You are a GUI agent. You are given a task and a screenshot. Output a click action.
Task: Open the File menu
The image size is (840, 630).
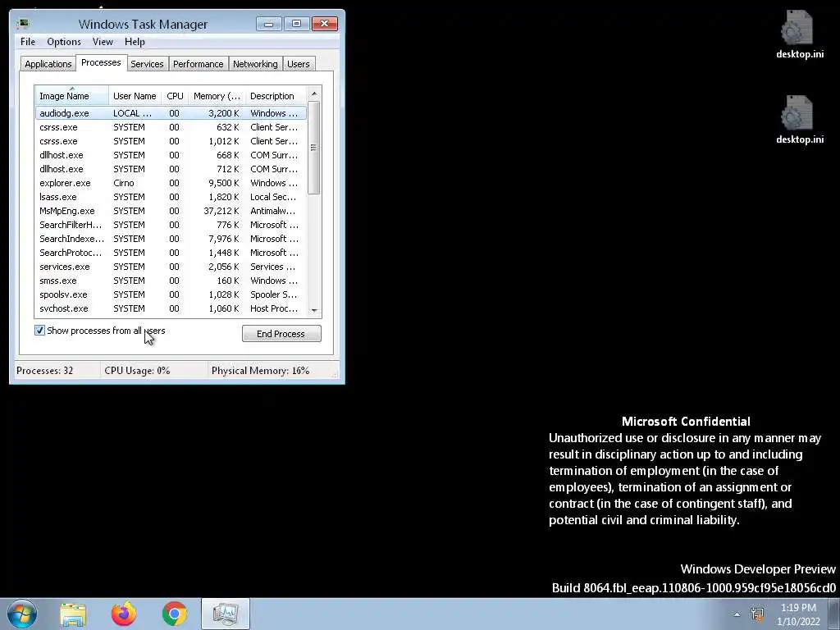(28, 42)
